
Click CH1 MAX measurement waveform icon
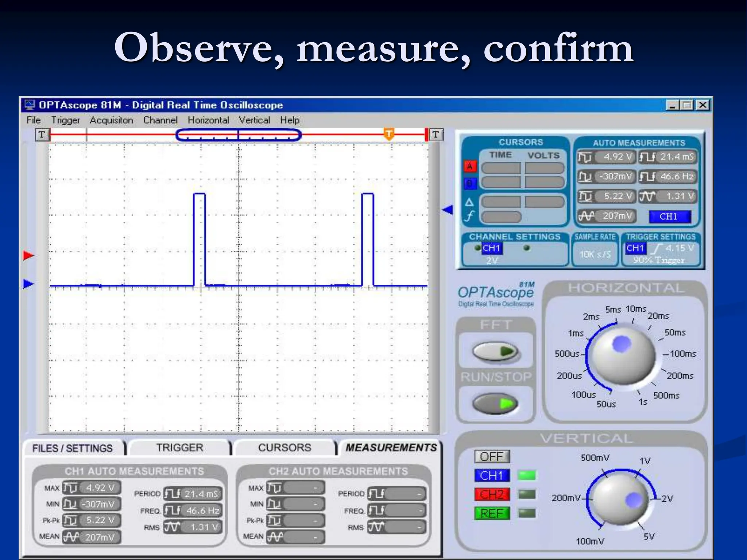point(70,488)
